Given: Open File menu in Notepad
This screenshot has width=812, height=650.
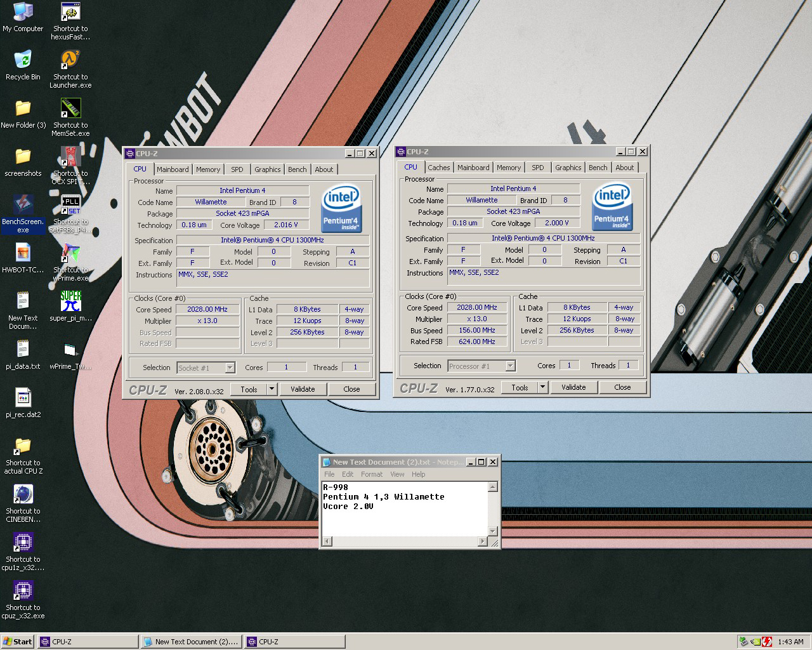Looking at the screenshot, I should point(329,474).
